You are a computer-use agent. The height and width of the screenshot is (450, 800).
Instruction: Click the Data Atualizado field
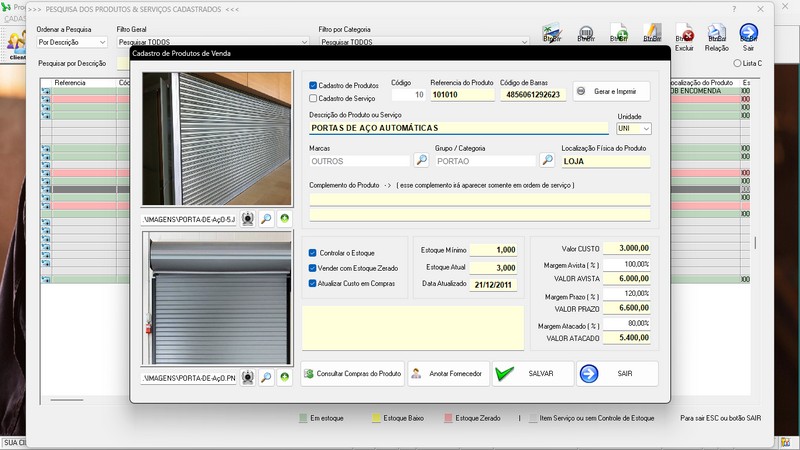pos(493,284)
